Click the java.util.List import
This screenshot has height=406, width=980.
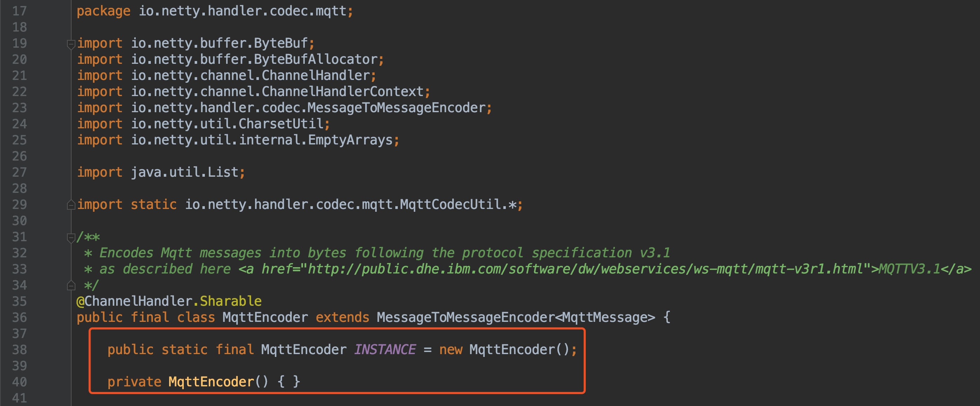(x=184, y=172)
